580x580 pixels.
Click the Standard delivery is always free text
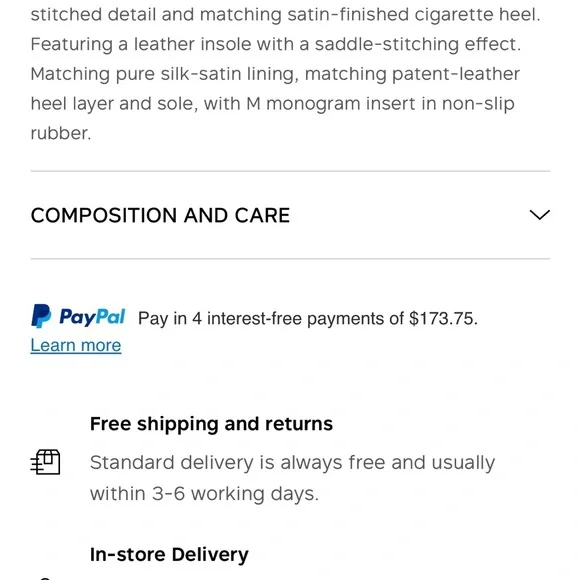tap(292, 463)
